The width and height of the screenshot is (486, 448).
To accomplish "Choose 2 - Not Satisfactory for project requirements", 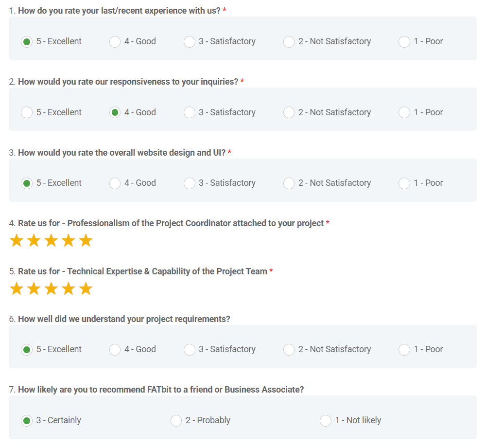I will 289,350.
